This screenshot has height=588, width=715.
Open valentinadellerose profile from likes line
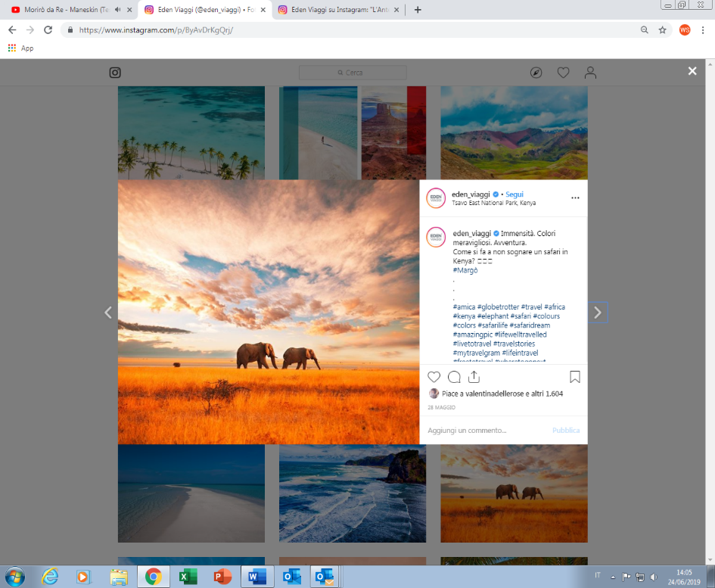click(x=494, y=394)
